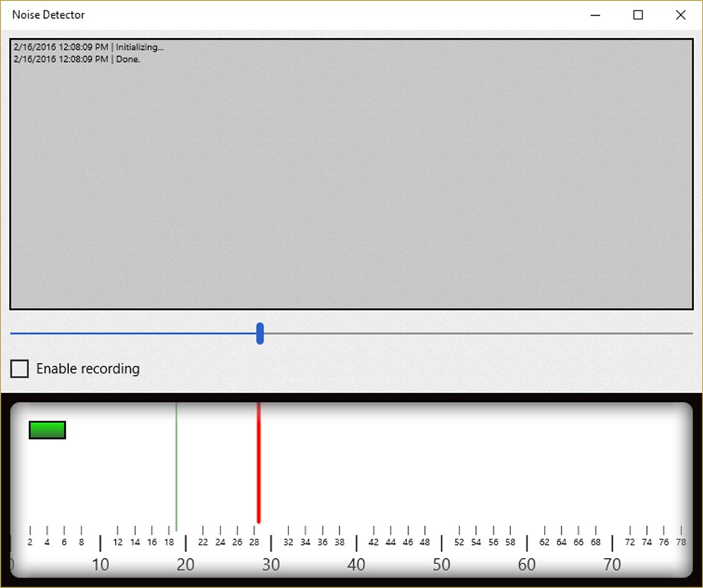The image size is (703, 588).
Task: Click the green threshold marker line
Action: pyautogui.click(x=177, y=463)
